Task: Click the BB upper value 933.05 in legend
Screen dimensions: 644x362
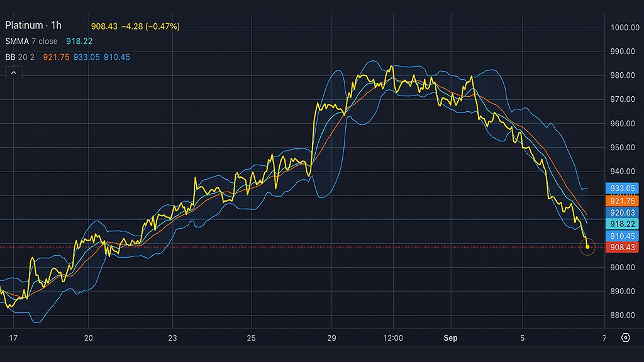Action: 86,57
